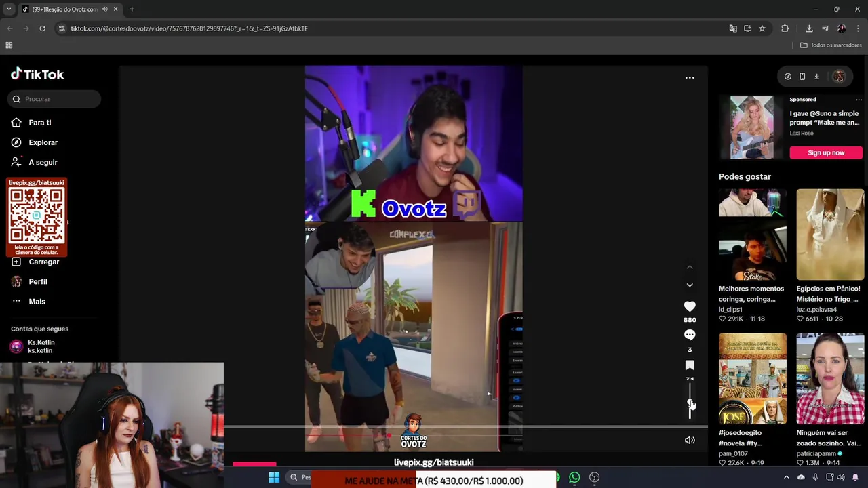The width and height of the screenshot is (868, 488).
Task: Open the profile avatar in the top right
Action: pos(839,77)
